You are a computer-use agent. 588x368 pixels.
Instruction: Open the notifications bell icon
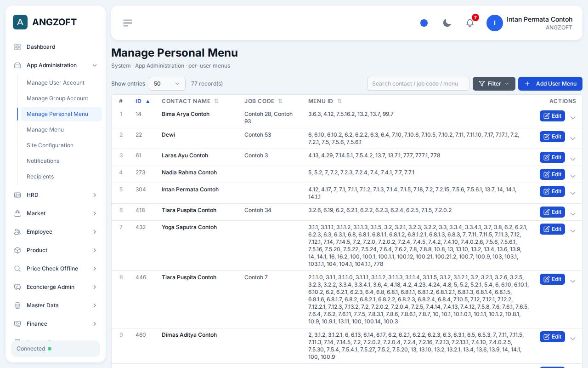pos(470,23)
